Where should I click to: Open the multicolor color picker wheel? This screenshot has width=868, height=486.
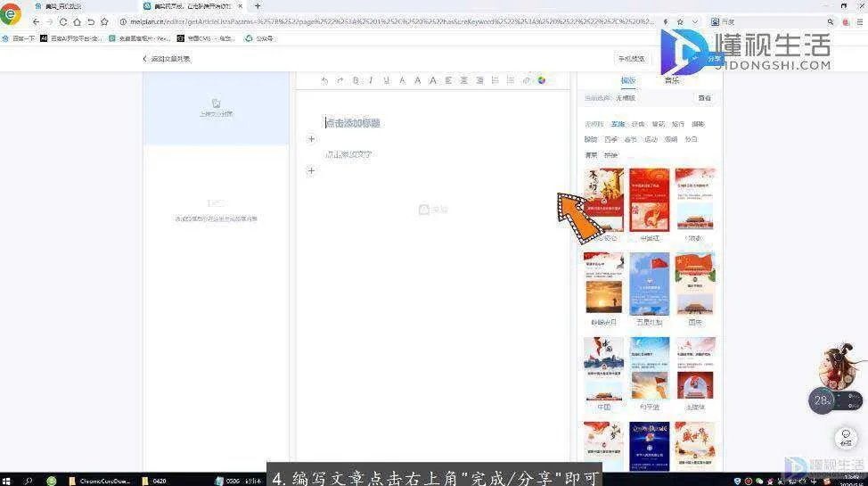click(541, 80)
